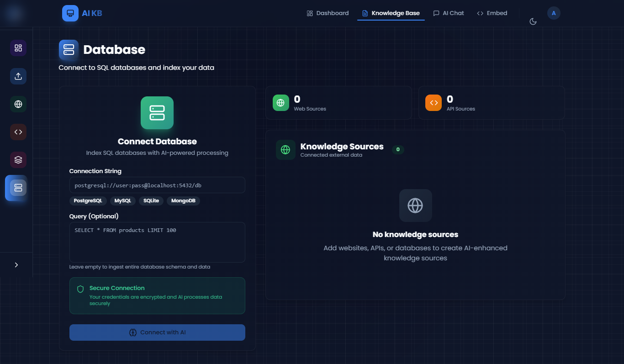Click the Secure Connection shield icon
This screenshot has width=624, height=364.
pos(80,289)
